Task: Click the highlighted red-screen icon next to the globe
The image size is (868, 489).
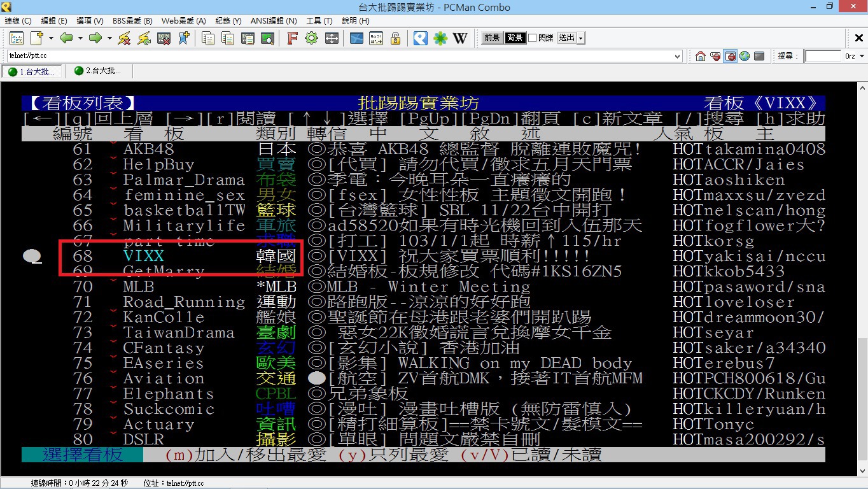Action: tap(730, 56)
